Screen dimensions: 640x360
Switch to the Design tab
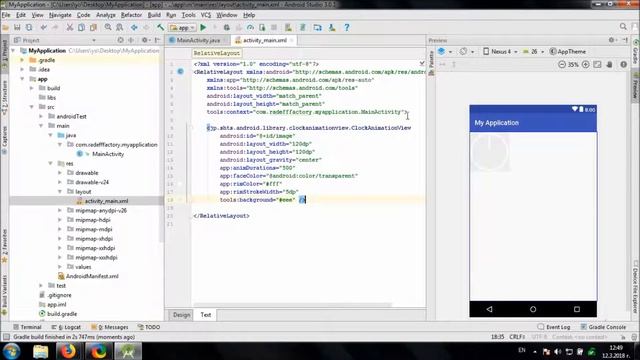coord(181,315)
